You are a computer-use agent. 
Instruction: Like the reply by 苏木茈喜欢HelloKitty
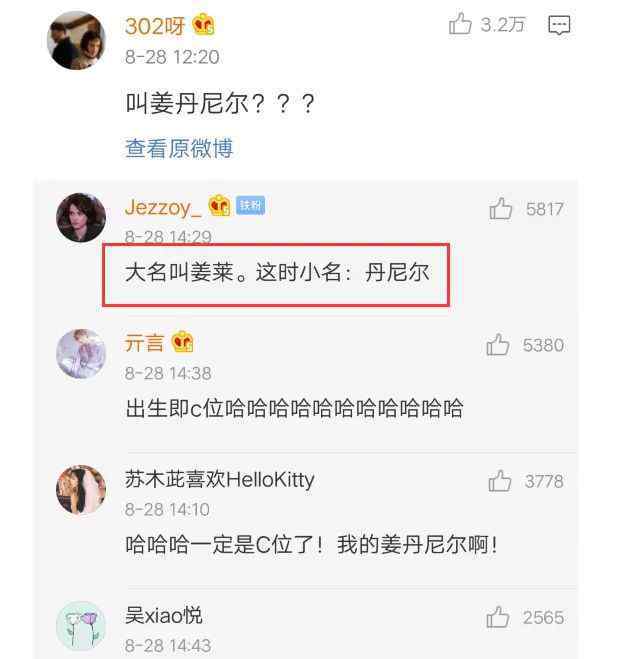[500, 481]
